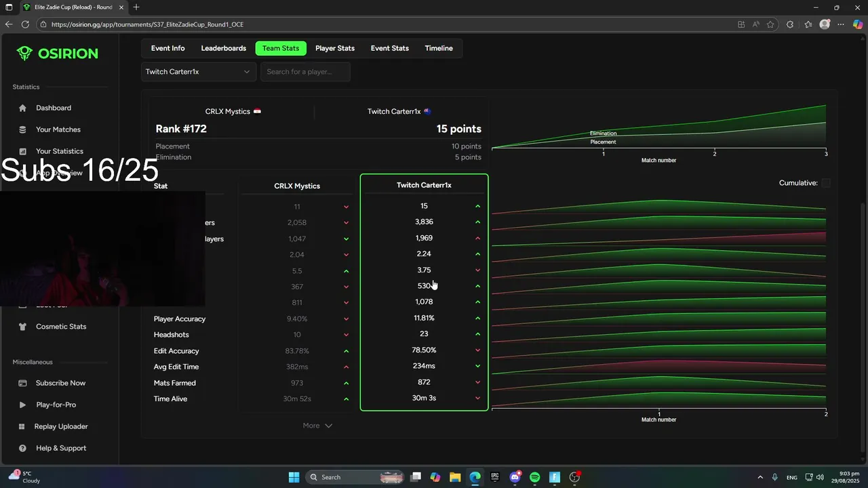Viewport: 868px width, 488px height.
Task: Show hidden system tray icons
Action: click(759, 477)
